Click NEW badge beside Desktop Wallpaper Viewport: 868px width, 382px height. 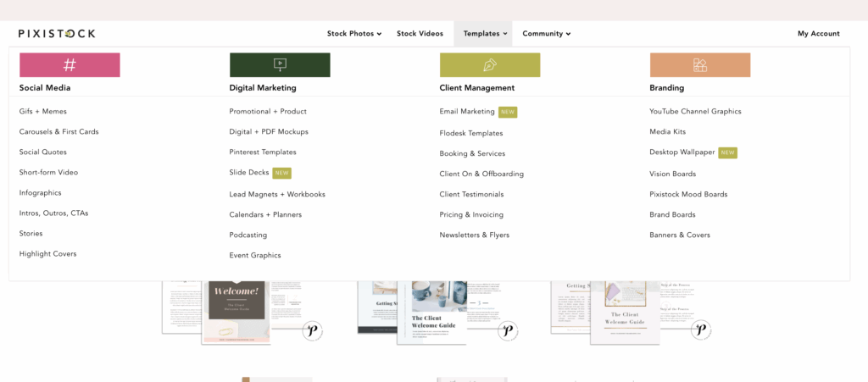point(728,153)
